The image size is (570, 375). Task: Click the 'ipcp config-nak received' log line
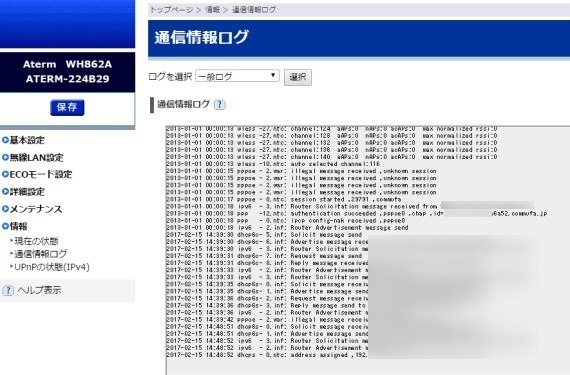coord(286,221)
